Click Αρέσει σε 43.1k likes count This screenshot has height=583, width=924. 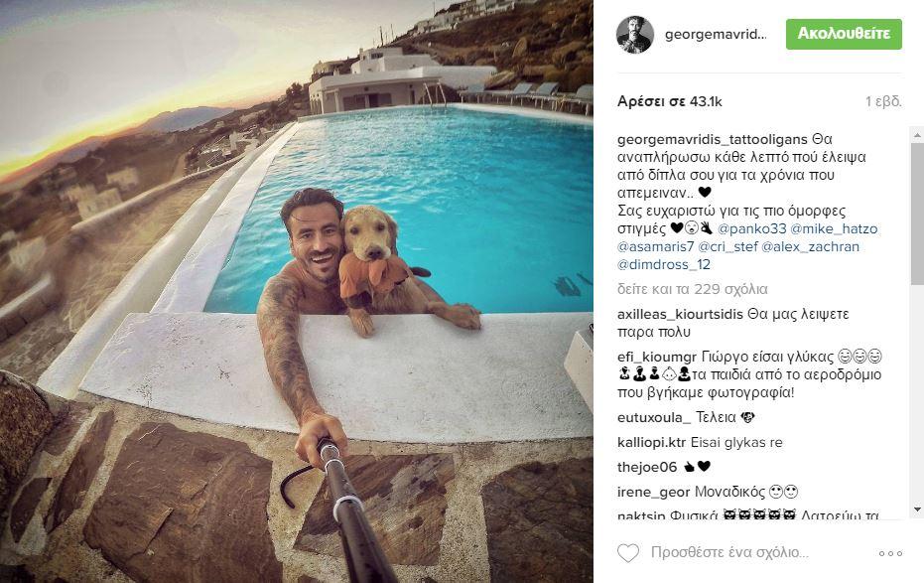[669, 101]
